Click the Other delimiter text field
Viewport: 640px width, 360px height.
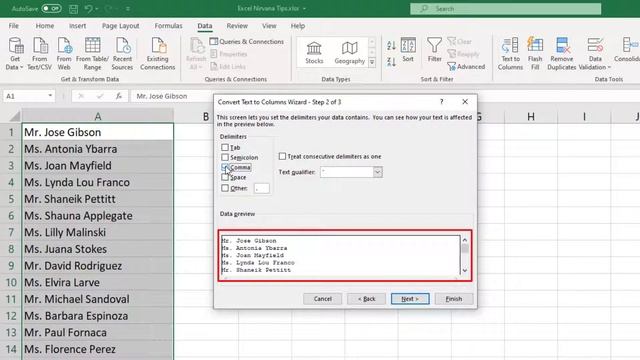pos(261,188)
